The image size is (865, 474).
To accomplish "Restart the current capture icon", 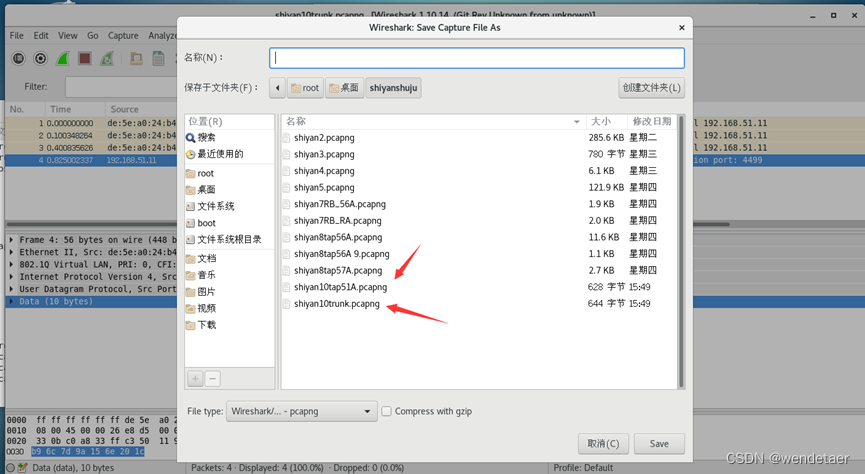I will click(x=106, y=58).
